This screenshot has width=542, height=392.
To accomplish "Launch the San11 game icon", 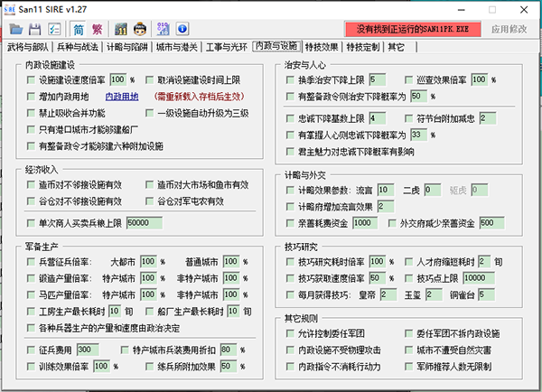I will (121, 29).
